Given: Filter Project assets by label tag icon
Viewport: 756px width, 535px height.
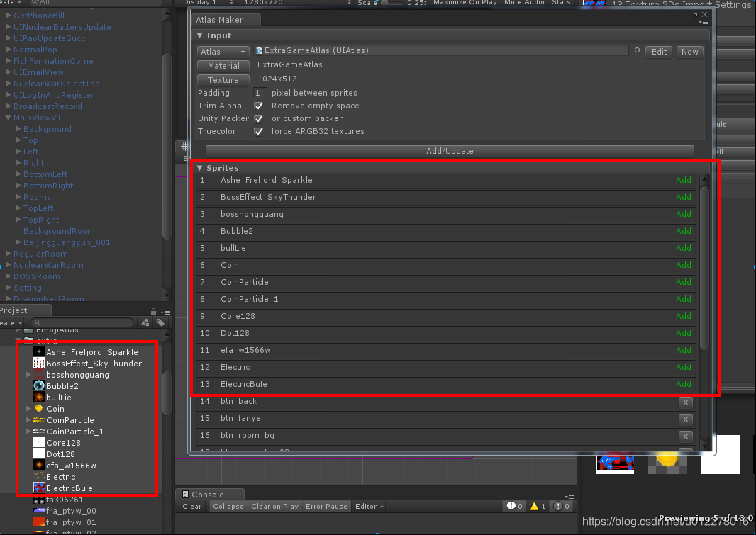Looking at the screenshot, I should click(160, 322).
